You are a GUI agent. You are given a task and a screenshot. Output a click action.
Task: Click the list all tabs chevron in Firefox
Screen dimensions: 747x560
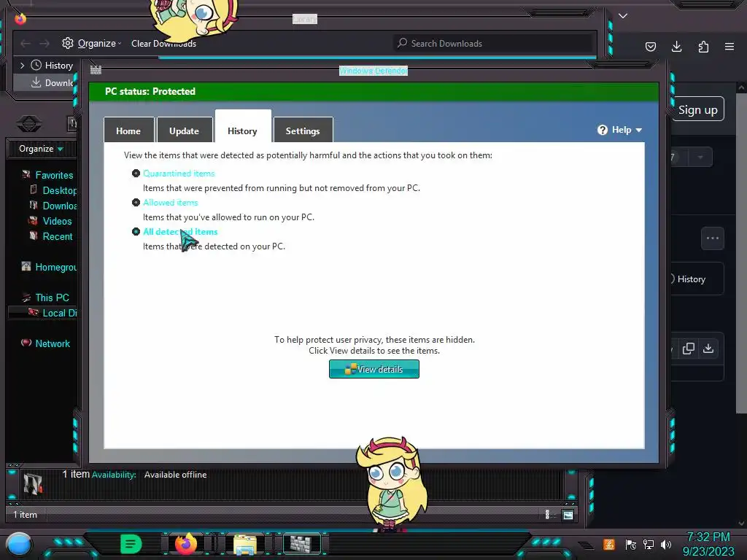pos(623,16)
